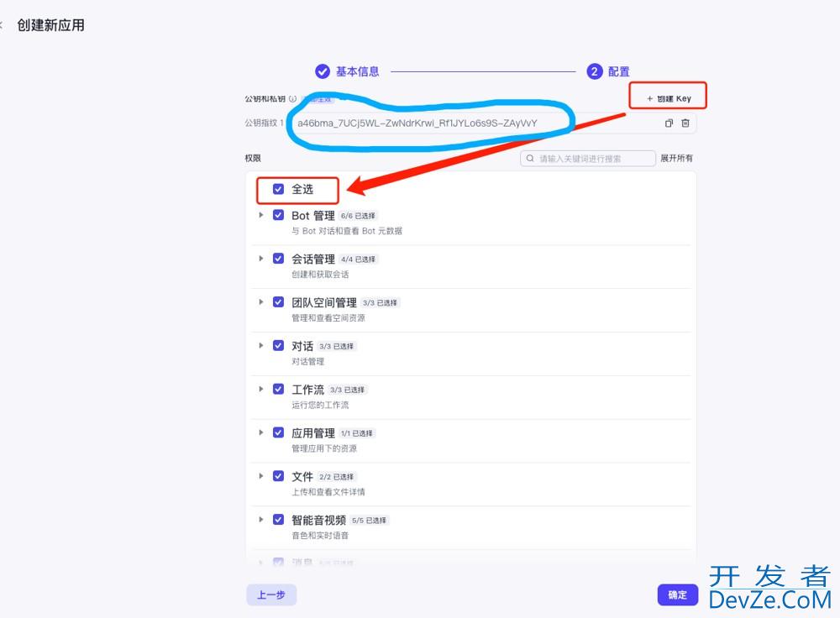Click the step 2 配置 circle icon
The image size is (840, 618).
[x=595, y=71]
